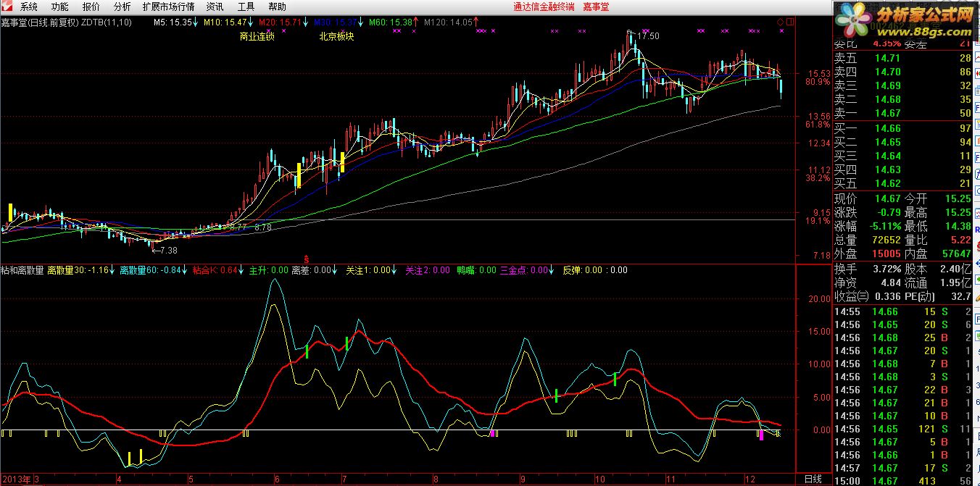Select the 卖二 14.68 order row

click(903, 100)
